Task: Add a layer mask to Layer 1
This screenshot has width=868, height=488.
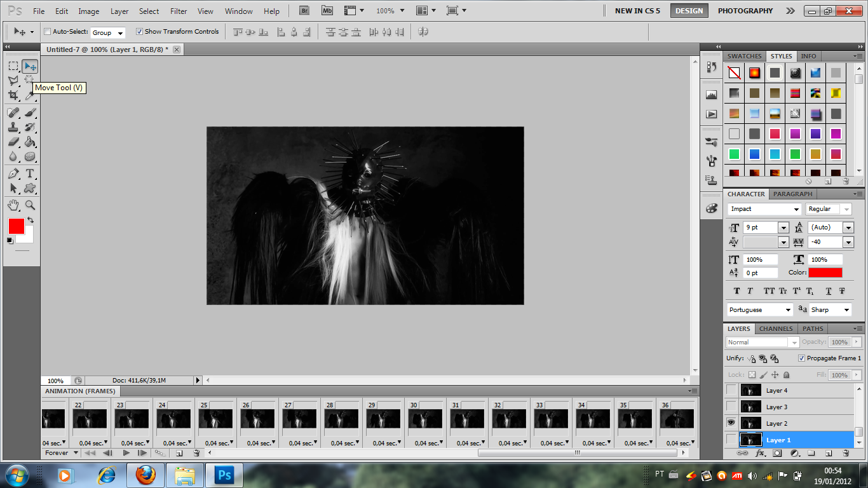Action: pos(777,453)
